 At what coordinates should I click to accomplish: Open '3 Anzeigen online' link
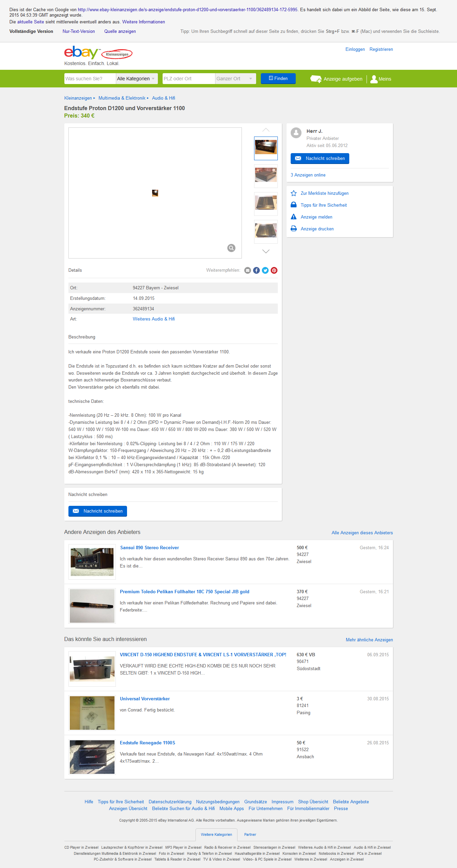308,175
